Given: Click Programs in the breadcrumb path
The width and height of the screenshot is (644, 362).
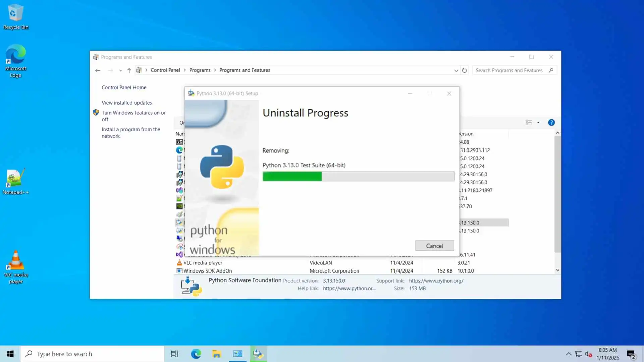Looking at the screenshot, I should (x=200, y=70).
